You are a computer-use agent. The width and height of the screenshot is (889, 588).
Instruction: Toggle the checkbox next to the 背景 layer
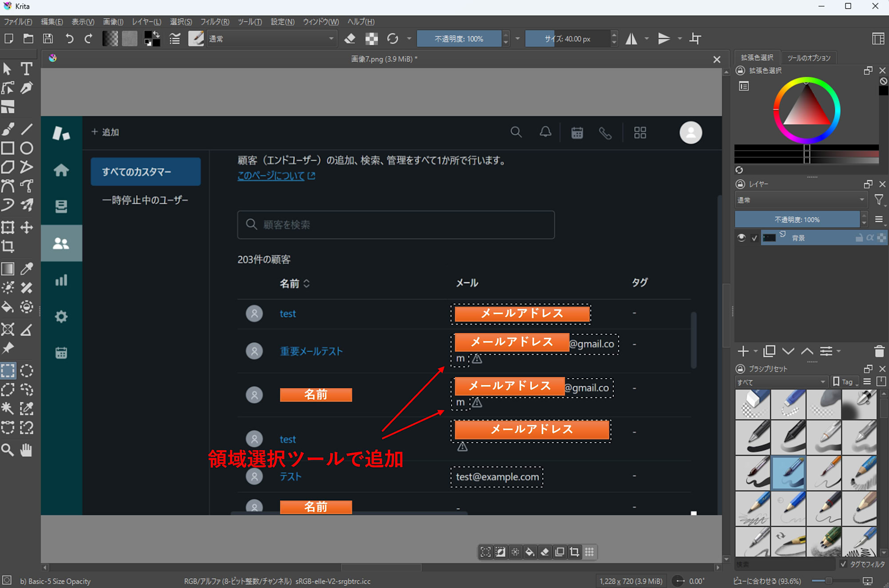click(x=754, y=238)
